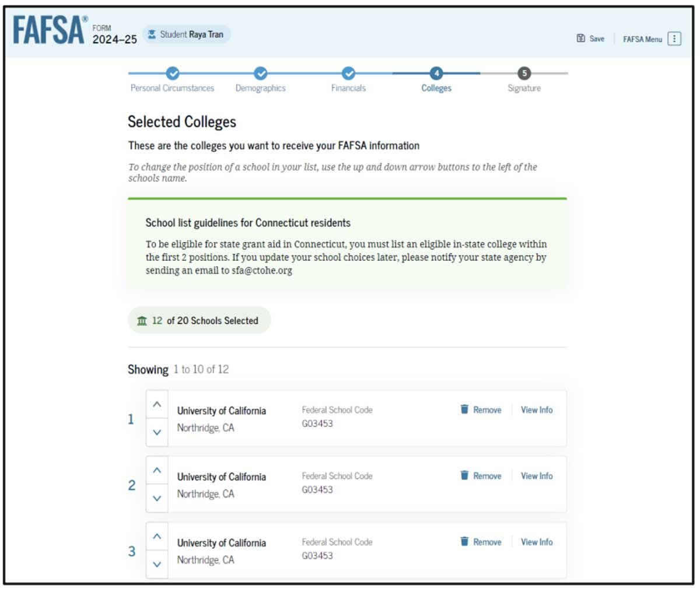Go to the Signature step label
700x592 pixels.
(524, 88)
